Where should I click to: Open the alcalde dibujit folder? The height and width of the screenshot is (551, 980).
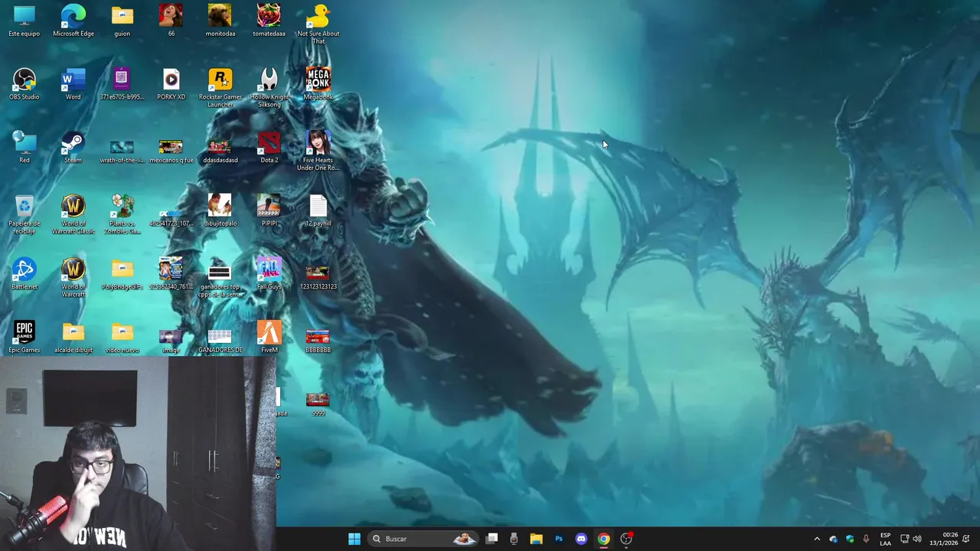click(73, 337)
